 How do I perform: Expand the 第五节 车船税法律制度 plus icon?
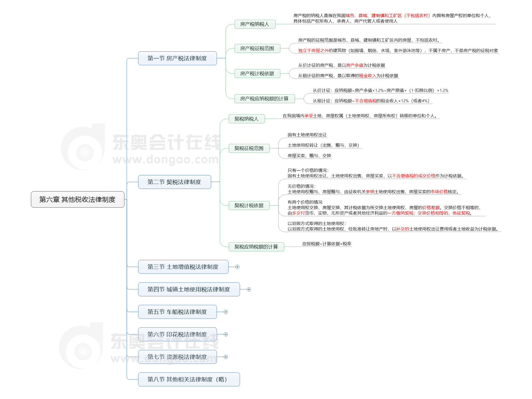click(x=226, y=312)
